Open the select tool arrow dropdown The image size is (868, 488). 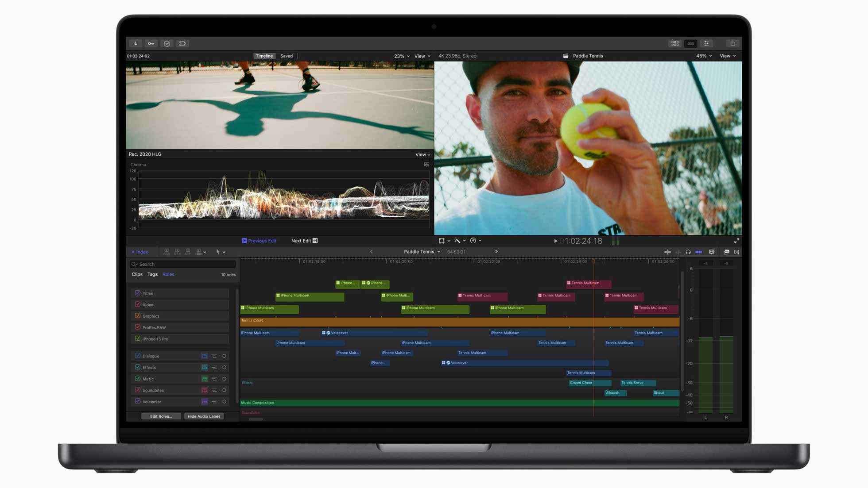(x=220, y=252)
